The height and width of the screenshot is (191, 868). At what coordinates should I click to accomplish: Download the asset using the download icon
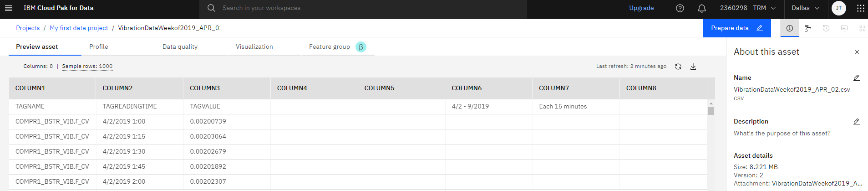click(693, 67)
